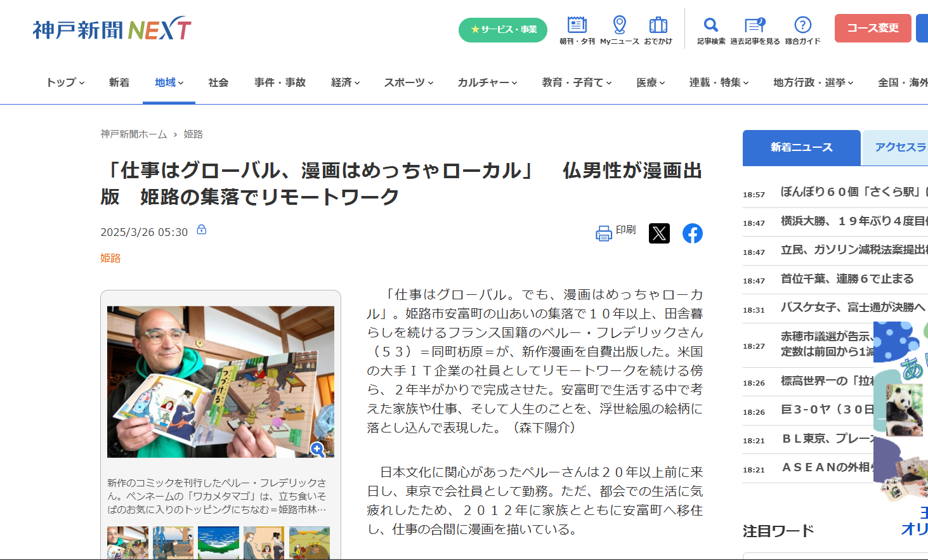
Task: Click the printer 印刷 icon
Action: (x=604, y=233)
